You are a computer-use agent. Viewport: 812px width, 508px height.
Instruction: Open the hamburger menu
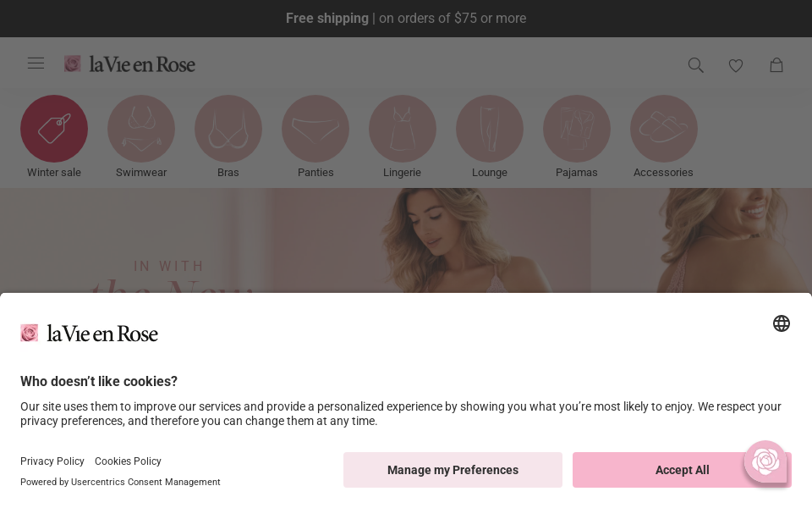click(36, 63)
